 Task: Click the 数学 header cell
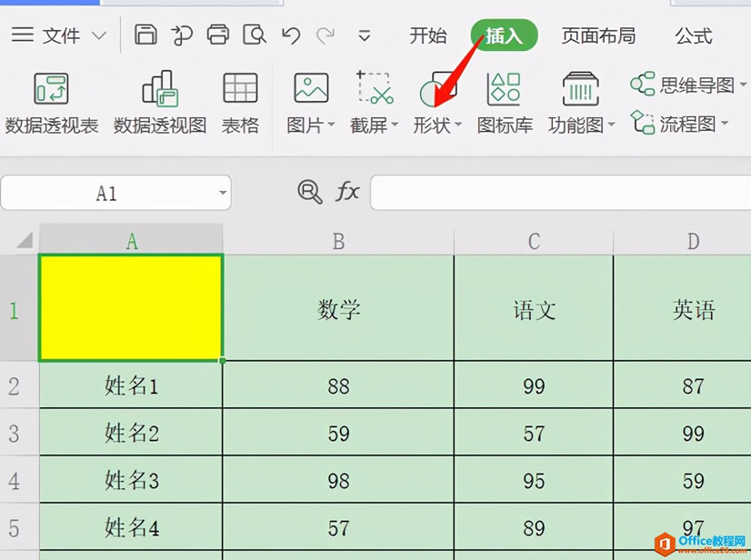tap(338, 308)
